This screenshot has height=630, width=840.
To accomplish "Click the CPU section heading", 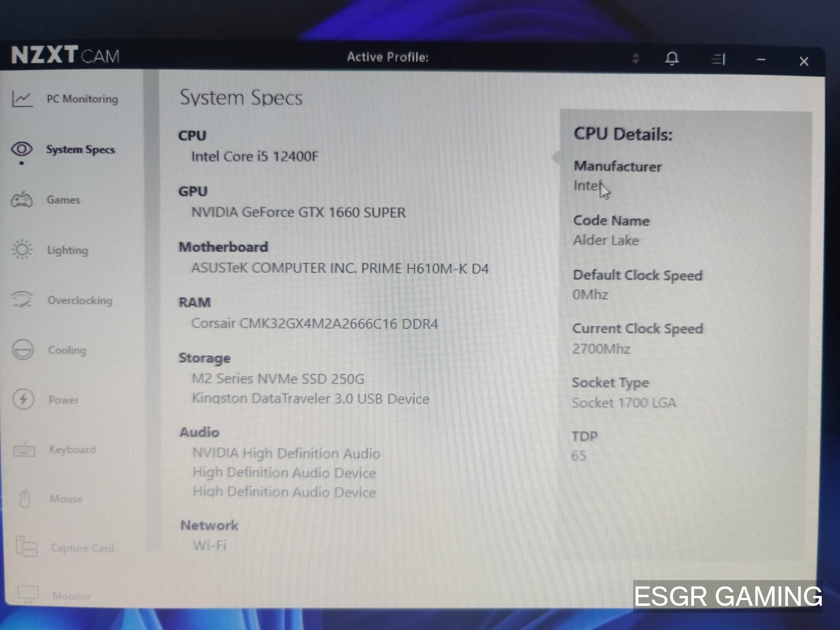I will coord(192,135).
